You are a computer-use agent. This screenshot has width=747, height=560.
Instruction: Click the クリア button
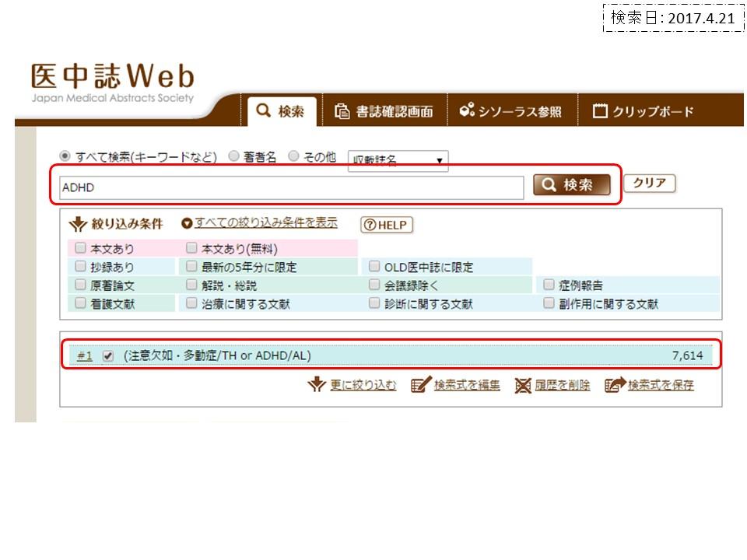[x=649, y=183]
